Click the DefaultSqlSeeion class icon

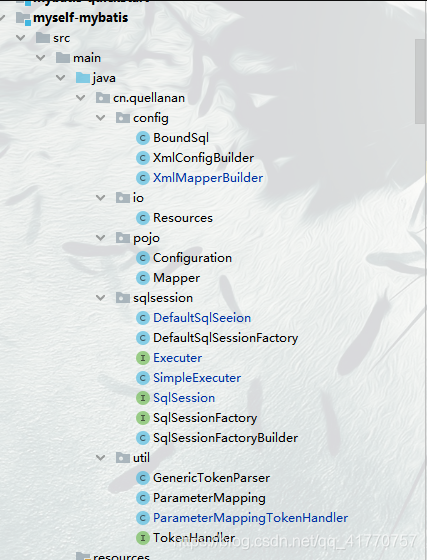(143, 318)
